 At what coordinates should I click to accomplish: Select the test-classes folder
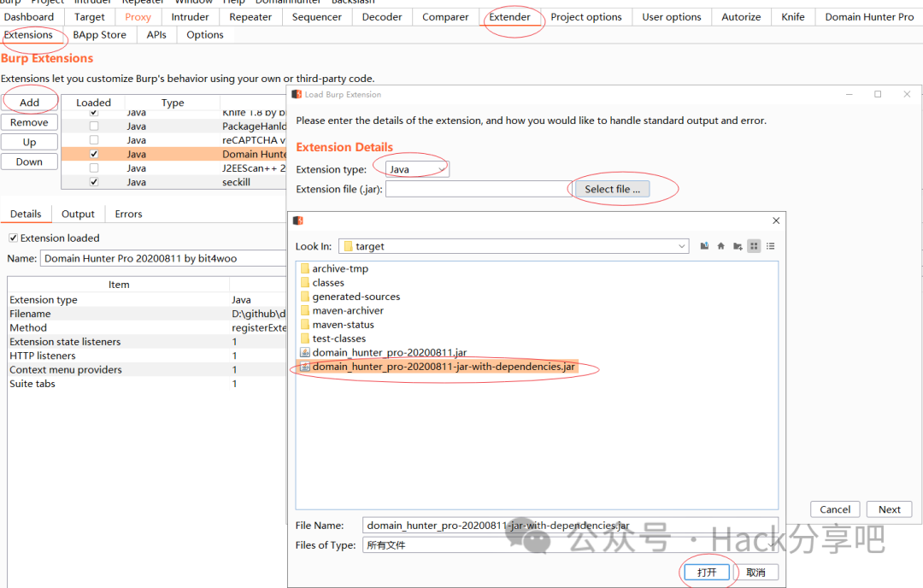click(x=339, y=338)
